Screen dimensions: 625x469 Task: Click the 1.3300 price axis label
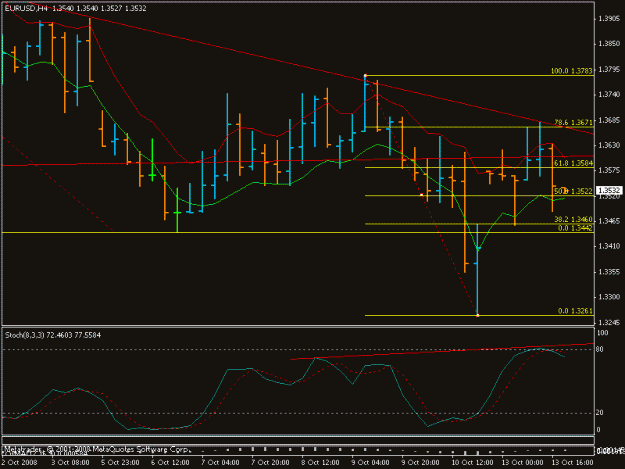(609, 297)
